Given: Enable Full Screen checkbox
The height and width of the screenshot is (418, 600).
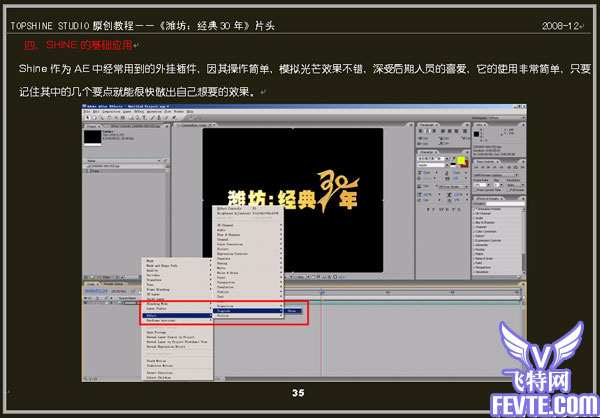Looking at the screenshot, I should tap(509, 190).
